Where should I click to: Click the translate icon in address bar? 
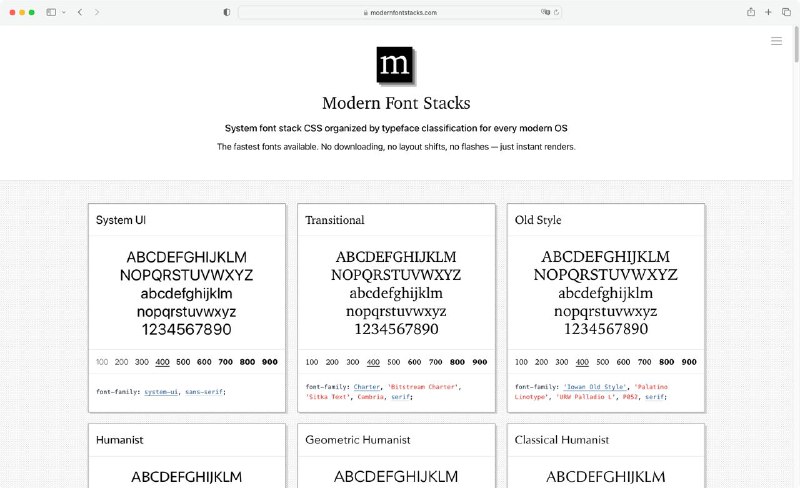tap(545, 12)
